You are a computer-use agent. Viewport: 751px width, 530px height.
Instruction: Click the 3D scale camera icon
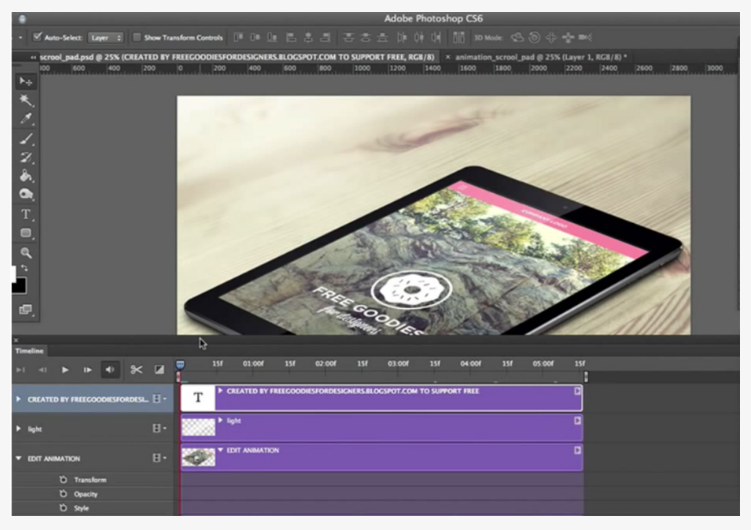coord(585,37)
